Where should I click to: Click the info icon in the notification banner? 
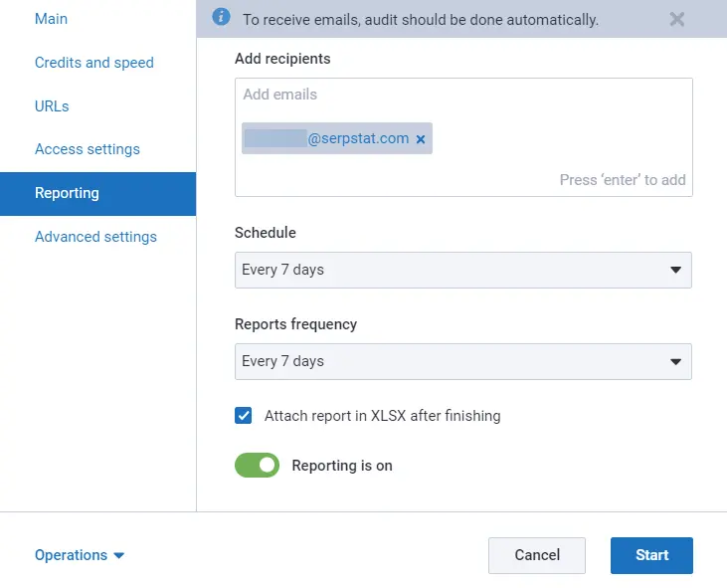point(222,18)
